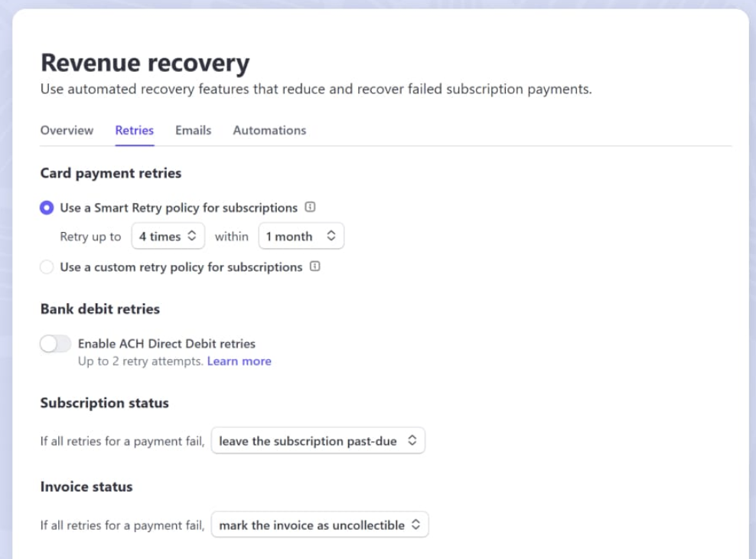Viewport: 756px width, 559px height.
Task: Open the retry window dropdown showing "1 month"
Action: coord(301,236)
